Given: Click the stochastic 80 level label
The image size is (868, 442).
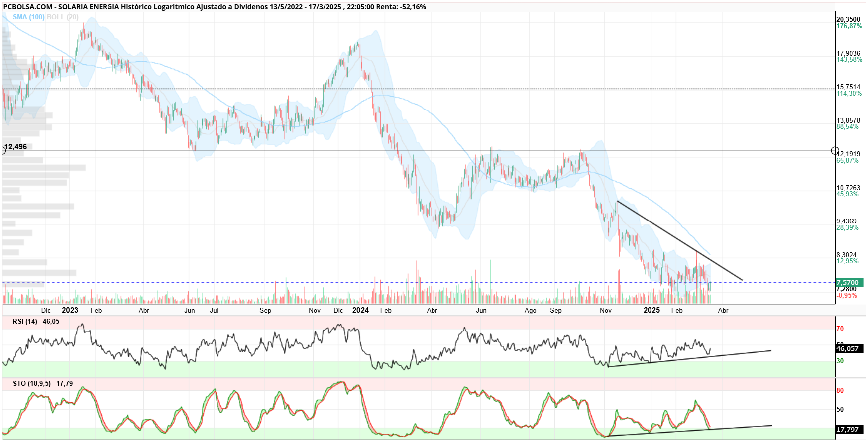Looking at the screenshot, I should click(840, 390).
